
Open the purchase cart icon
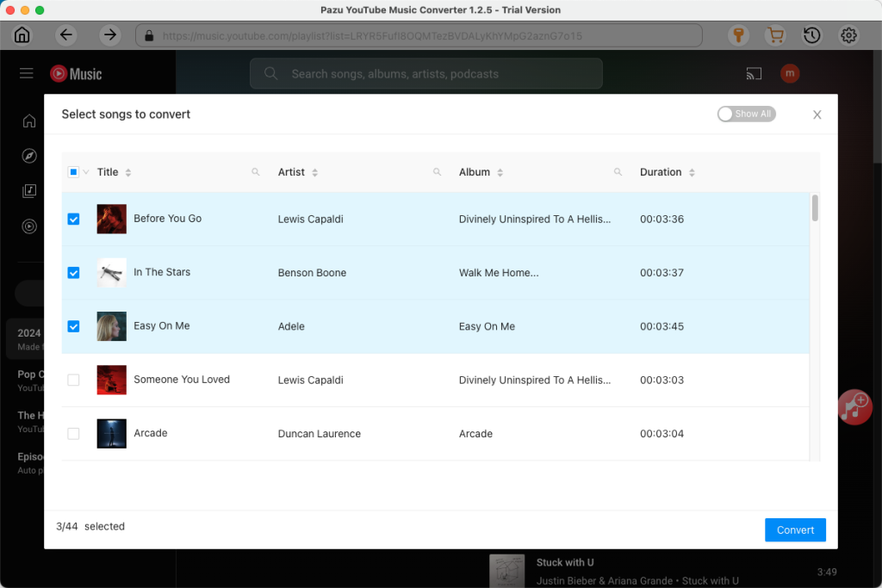(x=775, y=35)
